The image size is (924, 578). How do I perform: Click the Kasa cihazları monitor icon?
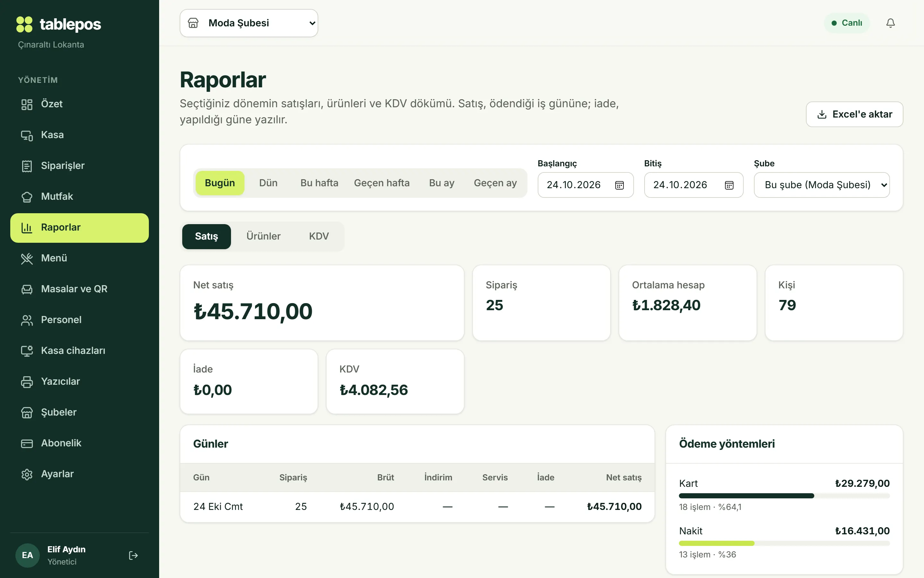tap(27, 351)
